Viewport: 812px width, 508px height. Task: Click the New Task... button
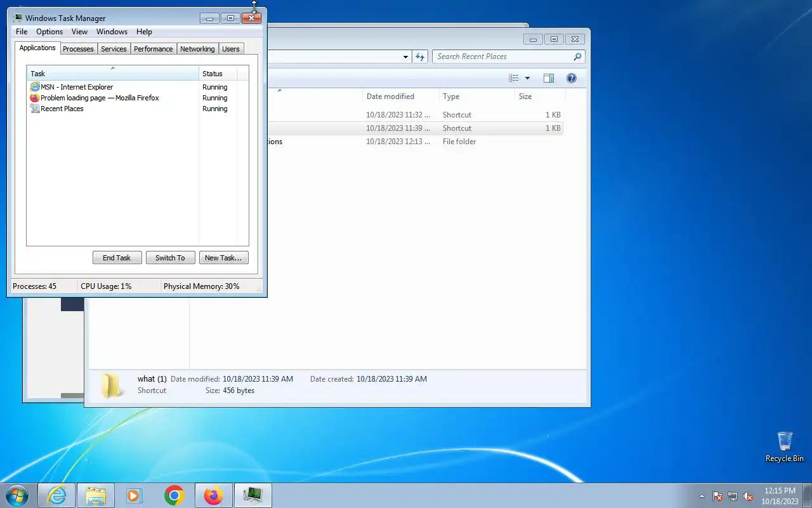click(x=223, y=258)
